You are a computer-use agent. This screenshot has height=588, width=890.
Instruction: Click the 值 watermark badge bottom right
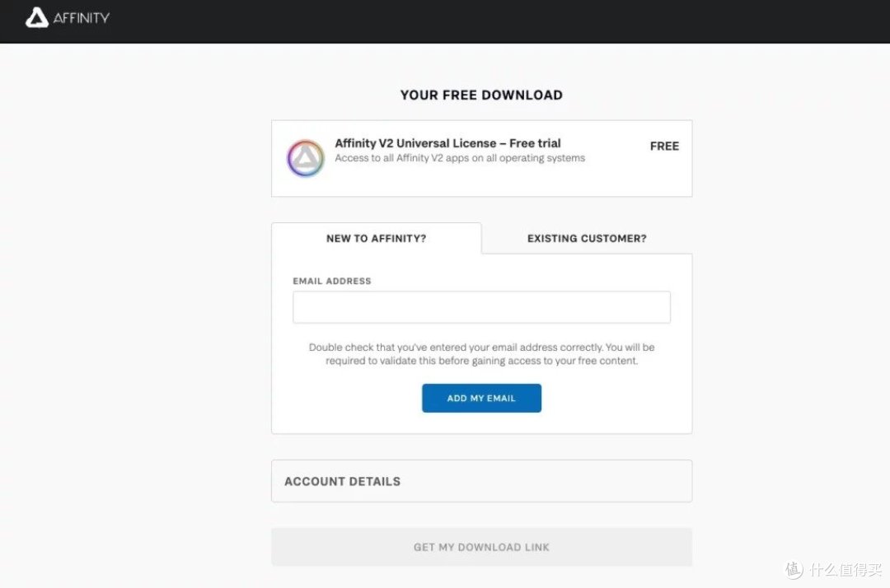pyautogui.click(x=793, y=570)
